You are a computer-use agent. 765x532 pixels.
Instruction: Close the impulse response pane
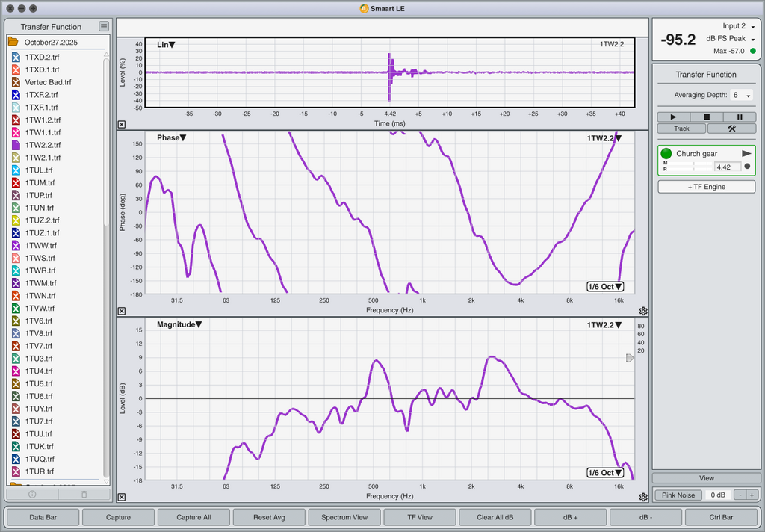[x=122, y=125]
